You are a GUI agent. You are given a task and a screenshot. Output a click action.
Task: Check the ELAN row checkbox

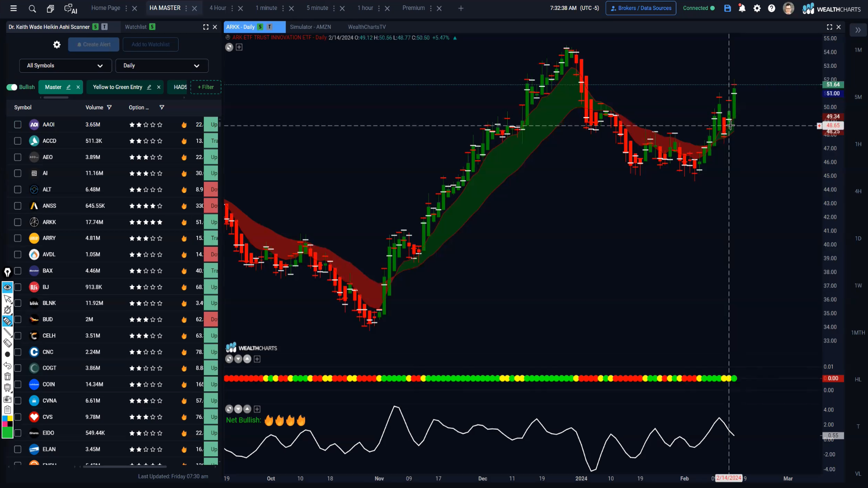point(18,449)
